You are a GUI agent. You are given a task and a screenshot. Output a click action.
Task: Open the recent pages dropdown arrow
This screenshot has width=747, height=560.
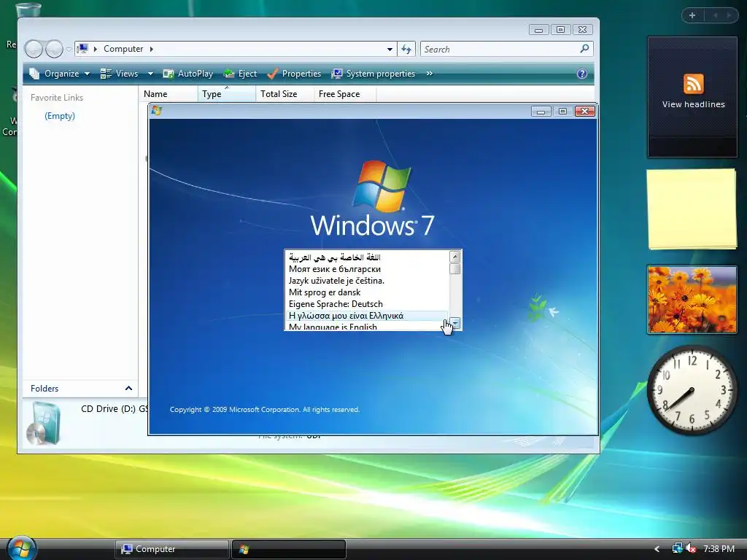69,49
